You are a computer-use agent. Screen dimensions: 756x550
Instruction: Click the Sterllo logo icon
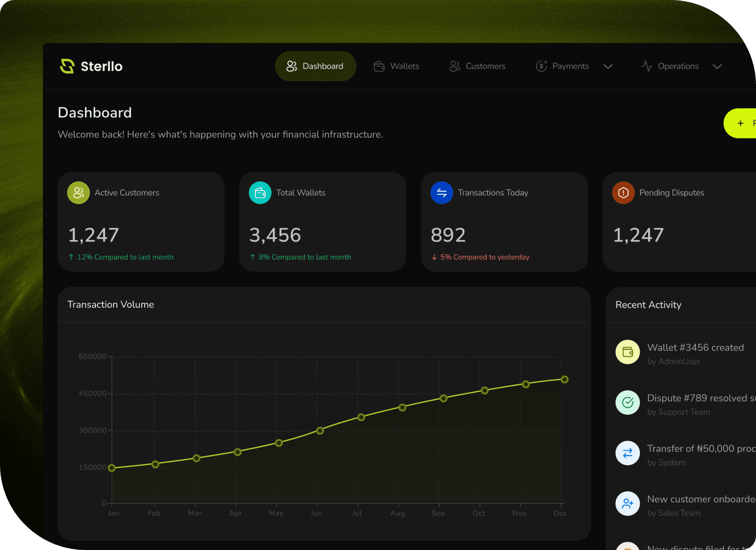click(x=67, y=66)
